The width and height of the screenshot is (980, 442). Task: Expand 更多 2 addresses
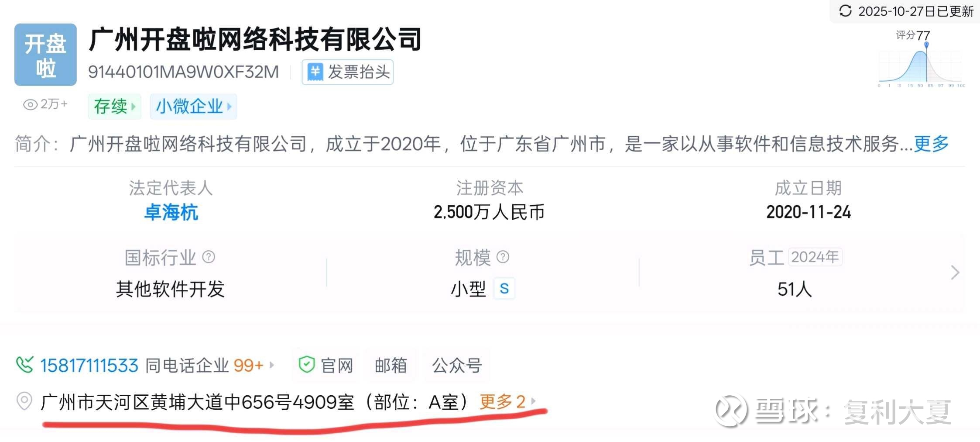coord(507,401)
